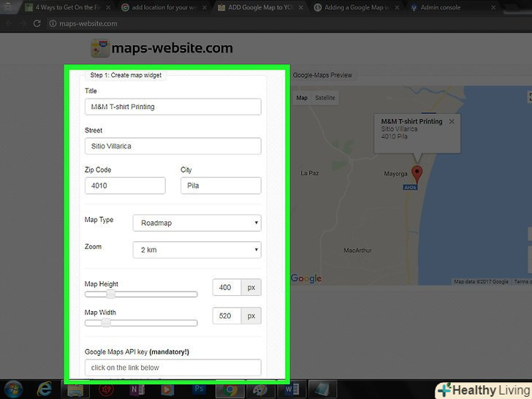Open OneNote from the taskbar
The image size is (532, 399).
click(137, 389)
